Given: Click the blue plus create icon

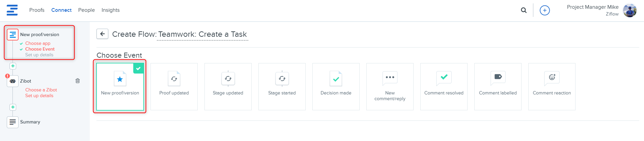Looking at the screenshot, I should pyautogui.click(x=544, y=10).
